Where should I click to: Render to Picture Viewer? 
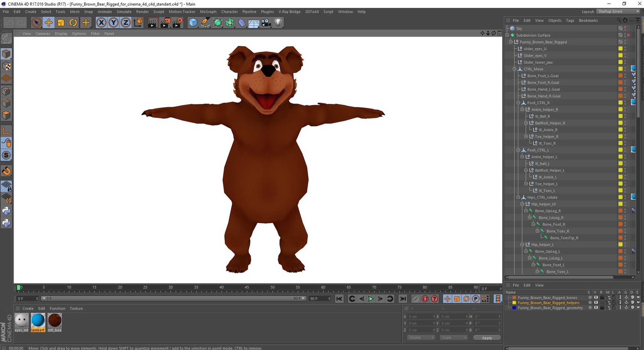(165, 23)
